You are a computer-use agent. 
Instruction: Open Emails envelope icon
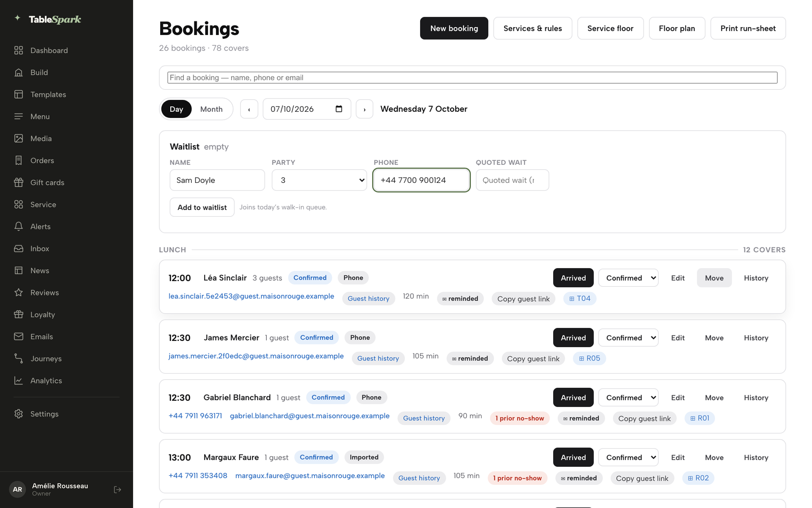coord(19,336)
